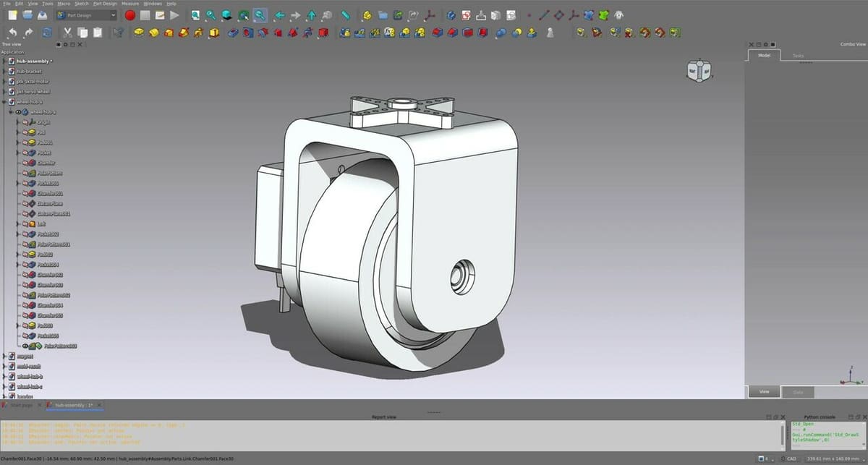Click the View tab in the property panel
Screen dimensions: 868x465
coord(764,391)
